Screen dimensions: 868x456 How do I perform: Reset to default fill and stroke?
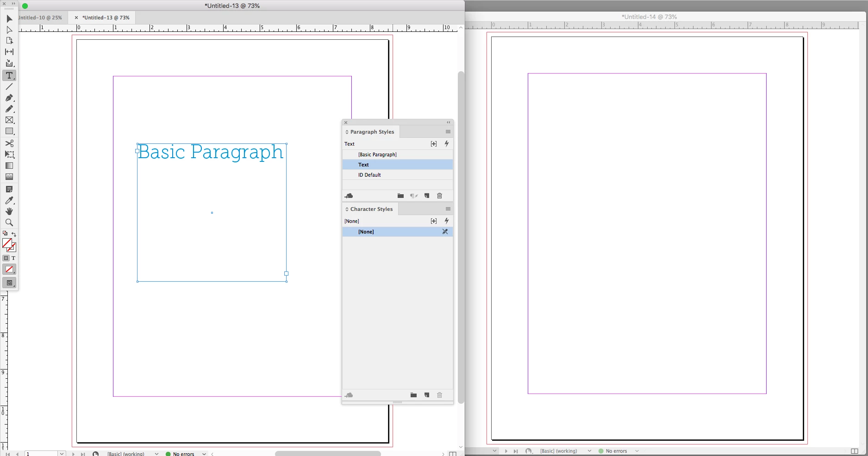tap(5, 234)
